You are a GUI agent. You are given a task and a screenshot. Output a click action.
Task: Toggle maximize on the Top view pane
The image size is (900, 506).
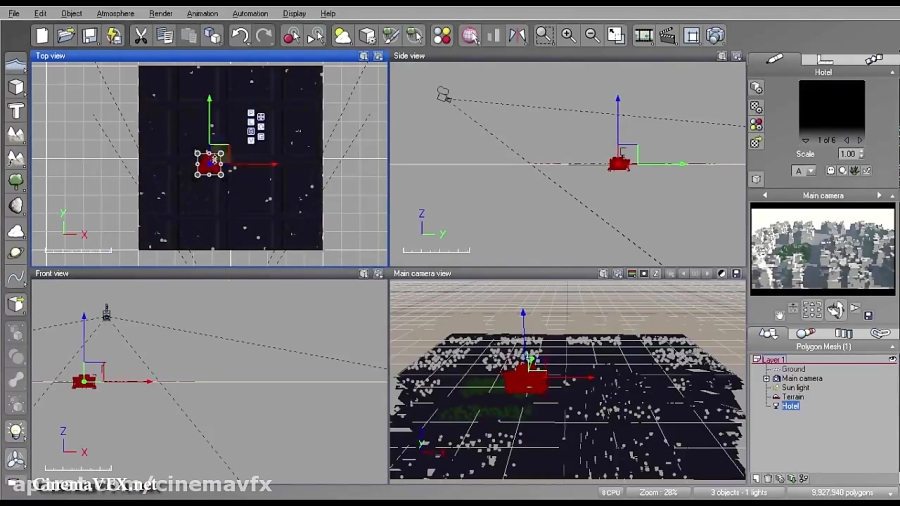[379, 56]
